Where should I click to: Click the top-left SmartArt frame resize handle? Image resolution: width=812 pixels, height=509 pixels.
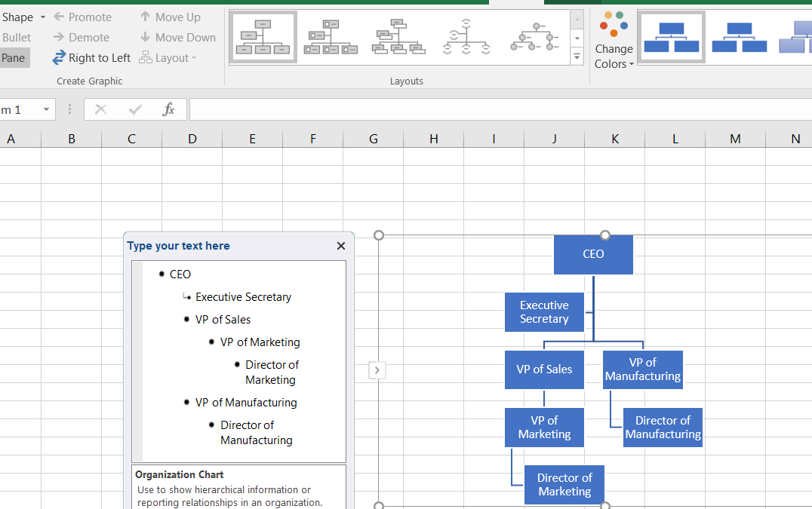(379, 235)
